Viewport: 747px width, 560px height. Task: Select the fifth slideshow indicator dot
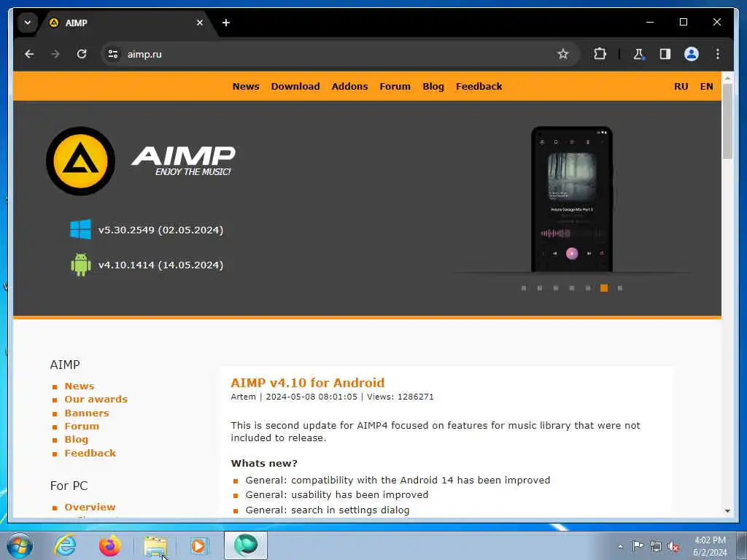[x=588, y=288]
